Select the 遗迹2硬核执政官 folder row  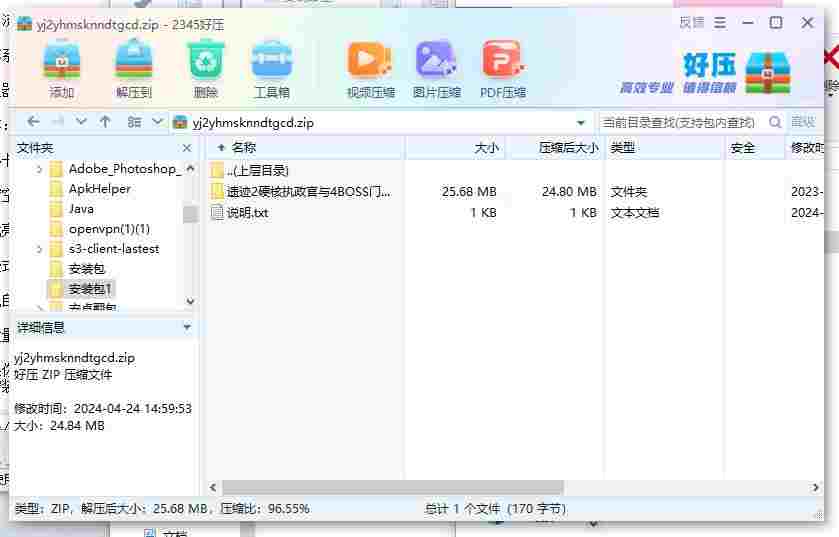pos(301,191)
